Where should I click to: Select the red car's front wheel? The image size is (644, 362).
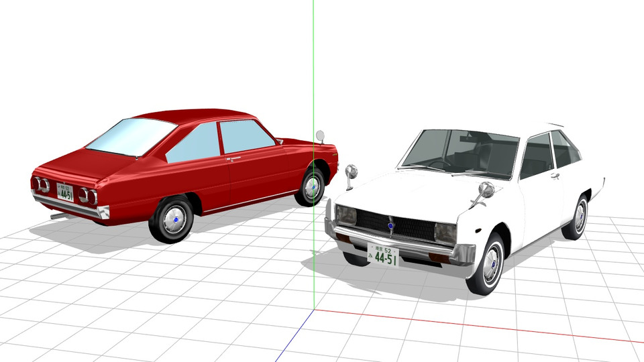[x=311, y=186]
